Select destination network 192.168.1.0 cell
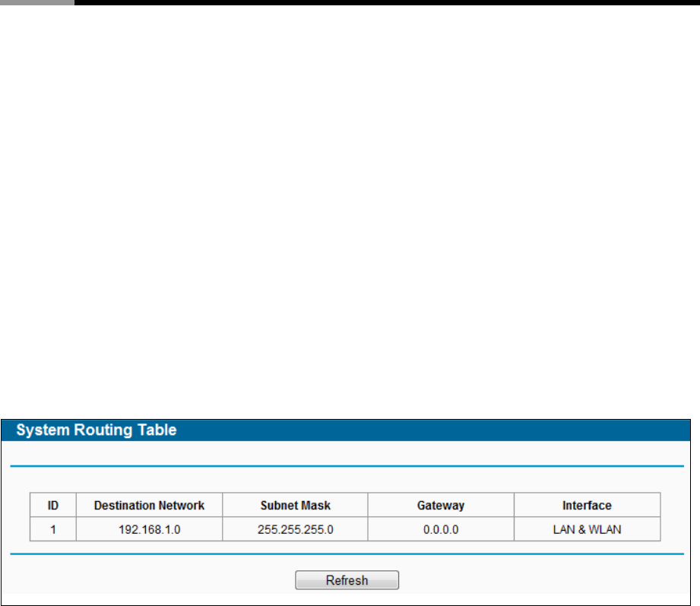 coord(149,529)
